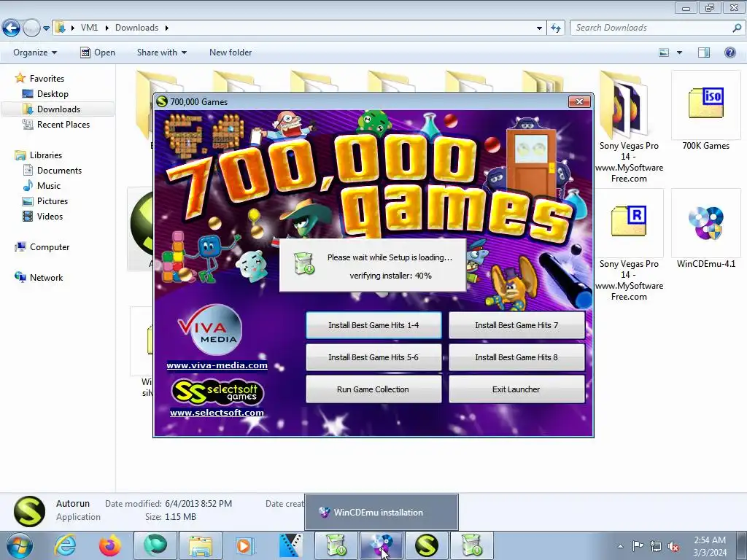This screenshot has width=747, height=560.
Task: Click the Viva Media logo
Action: click(x=210, y=330)
